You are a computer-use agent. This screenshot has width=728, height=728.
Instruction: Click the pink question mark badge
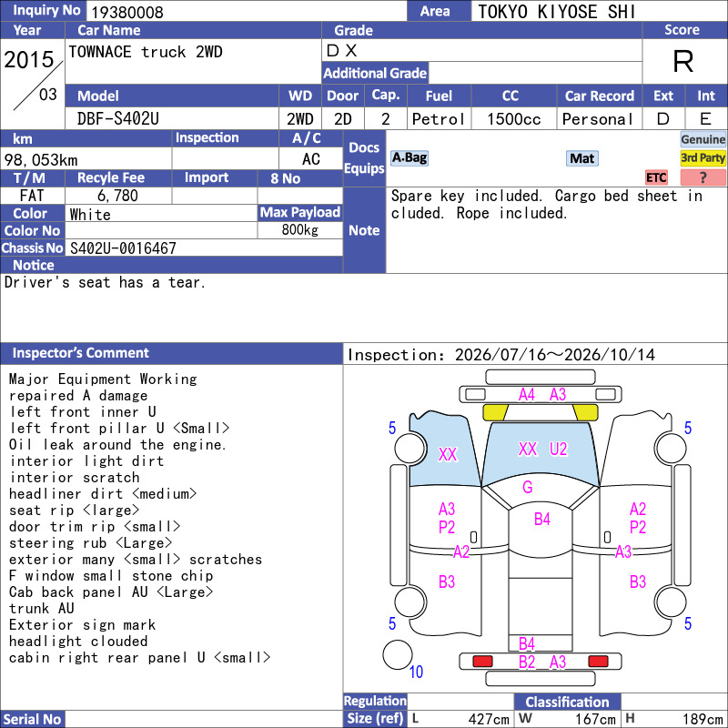coord(703,177)
